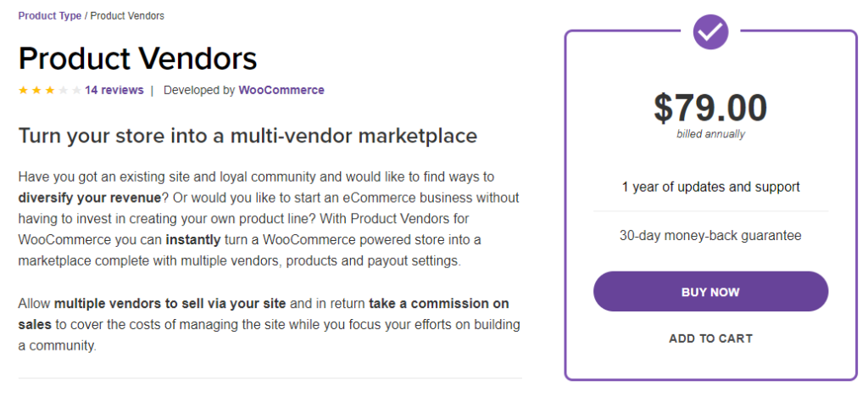The width and height of the screenshot is (868, 403).
Task: Click the multi-vendor marketplace subheading
Action: pyautogui.click(x=248, y=136)
